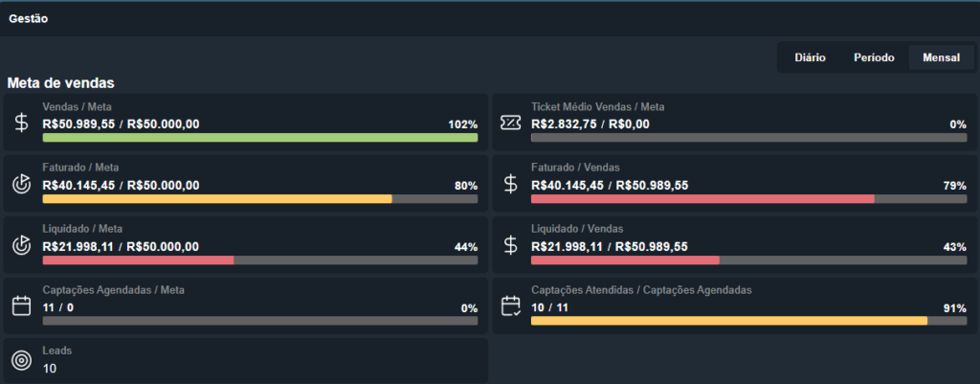Image resolution: width=980 pixels, height=384 pixels.
Task: Click the pie chart icon beside Liquidado / Meta
Action: coord(22,245)
